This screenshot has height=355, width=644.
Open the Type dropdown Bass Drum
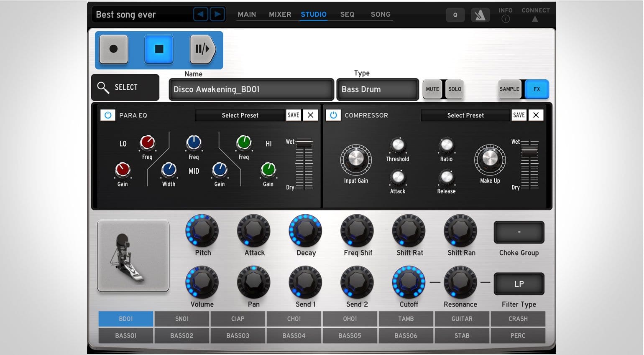coord(378,89)
